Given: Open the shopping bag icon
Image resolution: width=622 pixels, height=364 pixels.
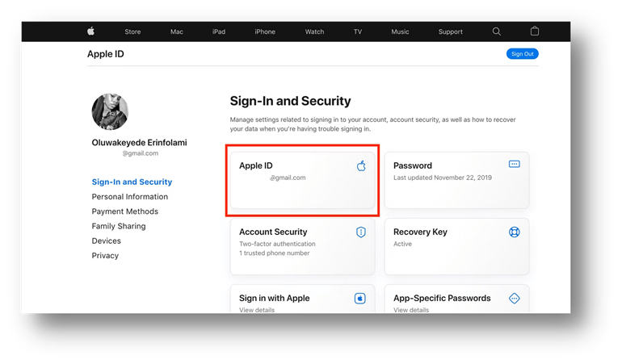Looking at the screenshot, I should pos(534,31).
